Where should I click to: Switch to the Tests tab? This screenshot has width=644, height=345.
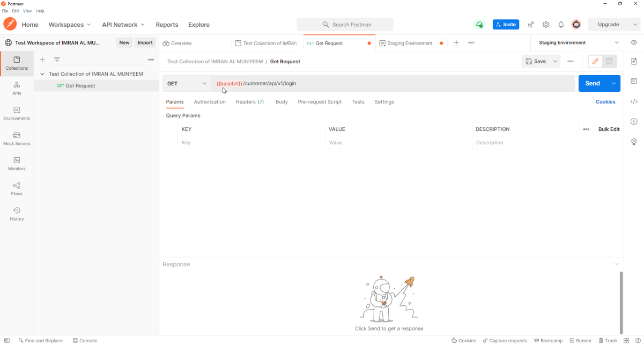point(358,102)
